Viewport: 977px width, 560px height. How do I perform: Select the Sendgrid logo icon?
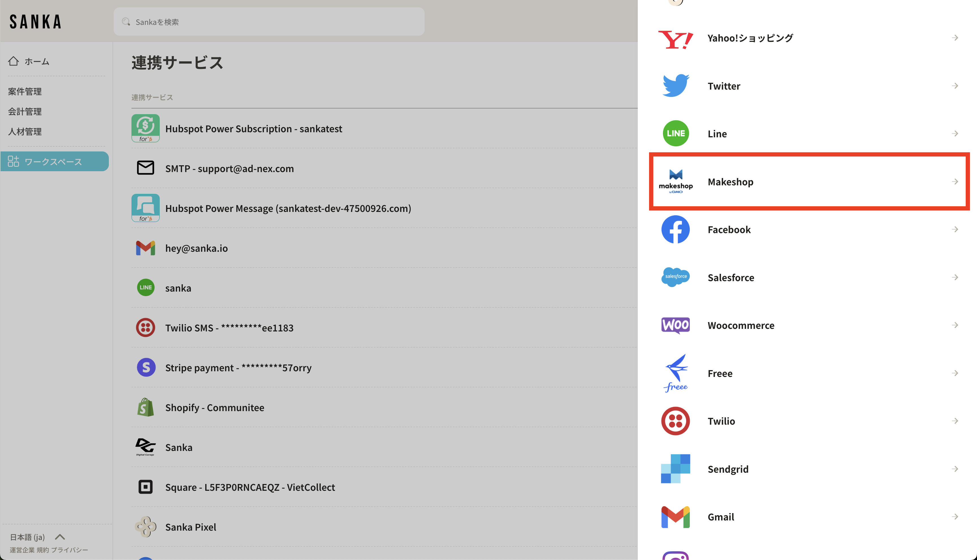675,469
